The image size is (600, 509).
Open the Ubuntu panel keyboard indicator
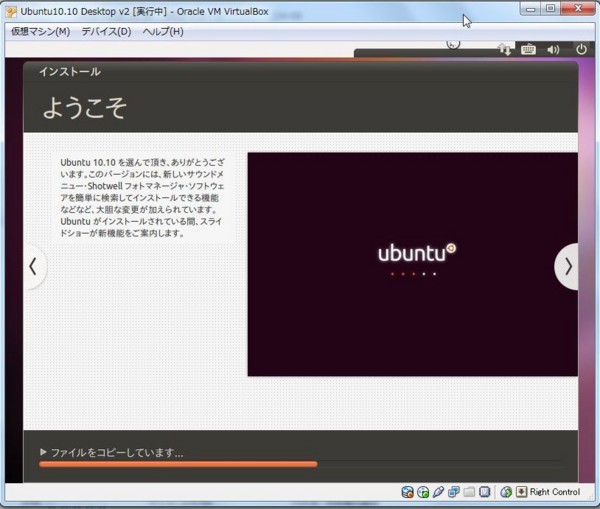(x=528, y=49)
